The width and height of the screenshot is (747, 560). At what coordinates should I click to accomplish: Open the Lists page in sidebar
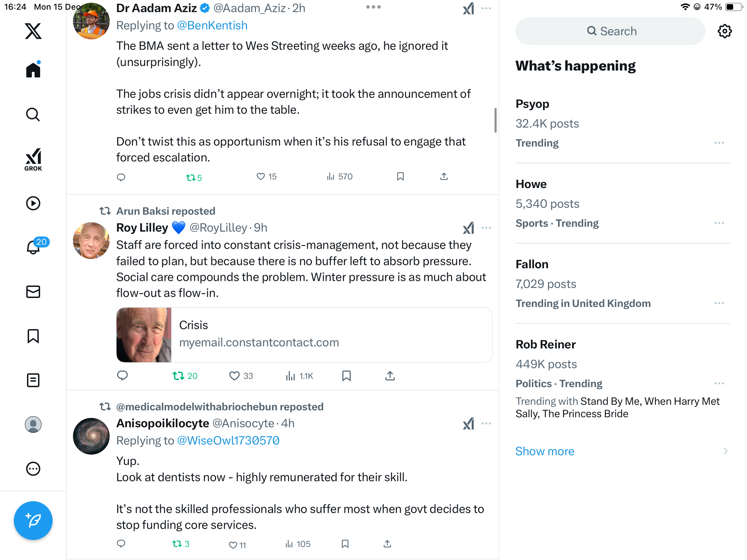[x=33, y=380]
